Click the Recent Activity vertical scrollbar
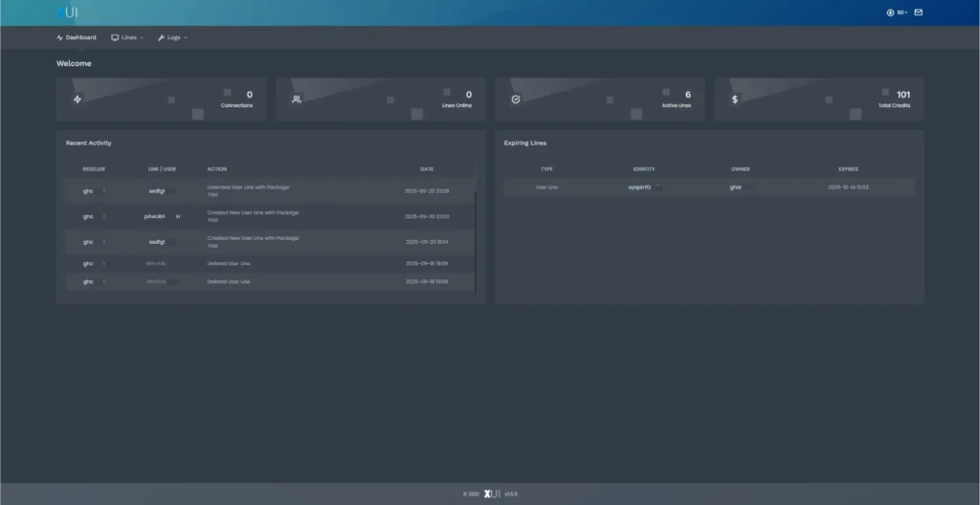 tap(476, 241)
